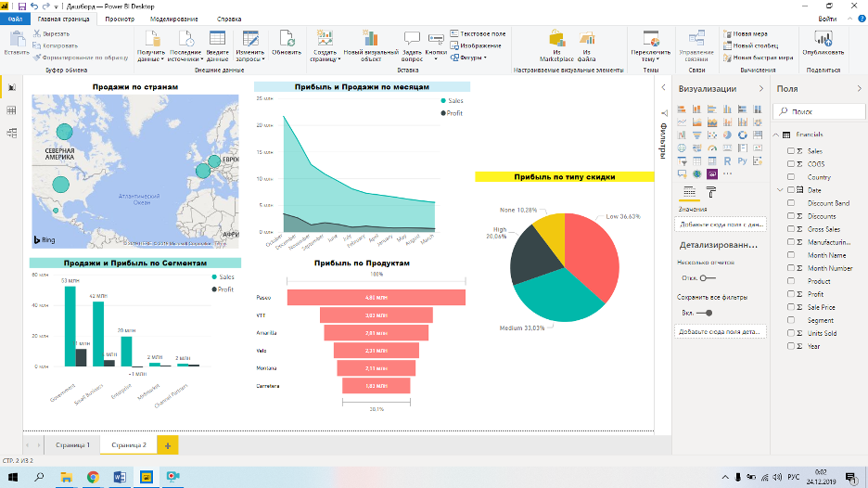This screenshot has width=868, height=488.
Task: Click the Получить данные icon
Action: point(152,39)
